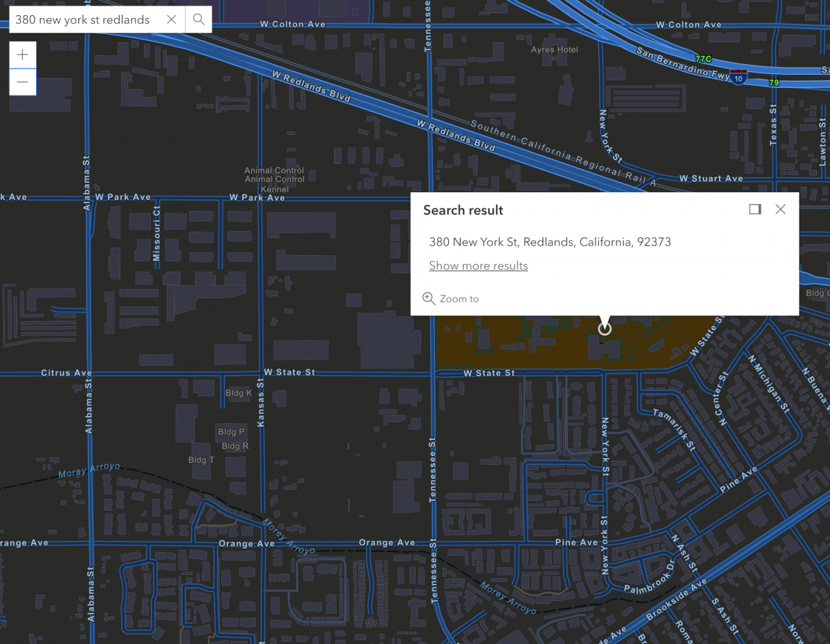
Task: Click the 380 New York St address text
Action: click(x=550, y=242)
